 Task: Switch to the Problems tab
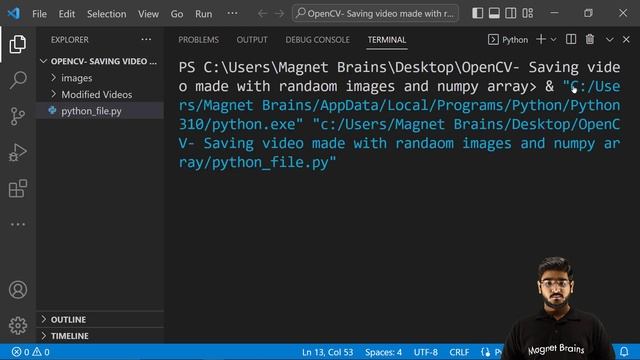(198, 40)
